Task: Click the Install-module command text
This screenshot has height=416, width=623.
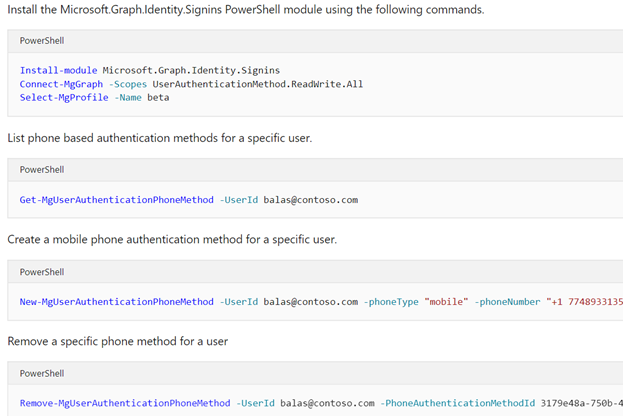Action: pos(58,70)
